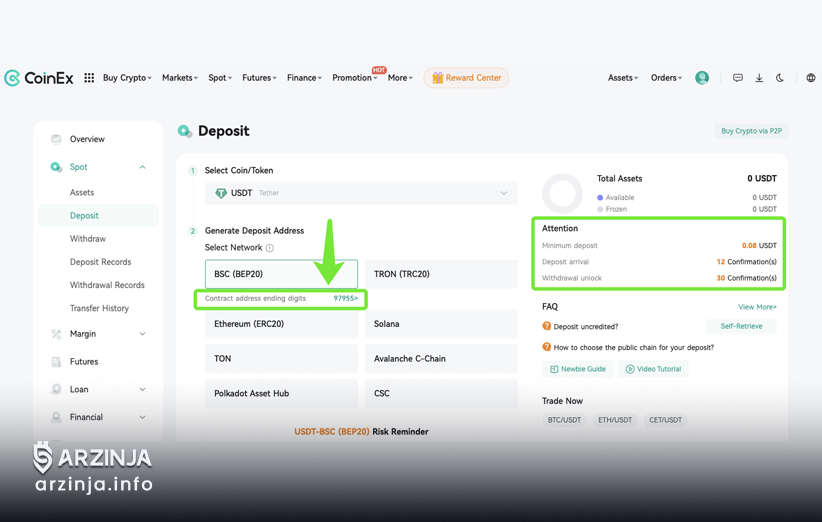Open Assets under Spot sidebar

point(82,192)
